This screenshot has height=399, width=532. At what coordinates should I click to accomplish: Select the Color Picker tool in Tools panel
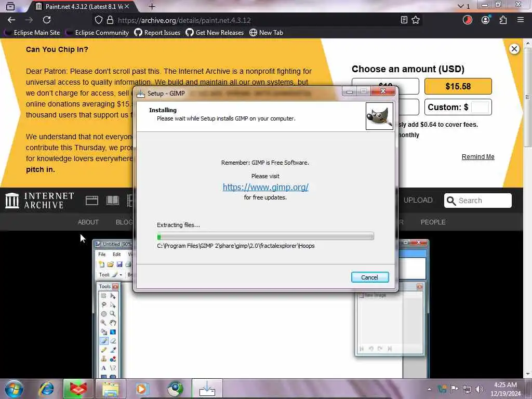(x=113, y=350)
